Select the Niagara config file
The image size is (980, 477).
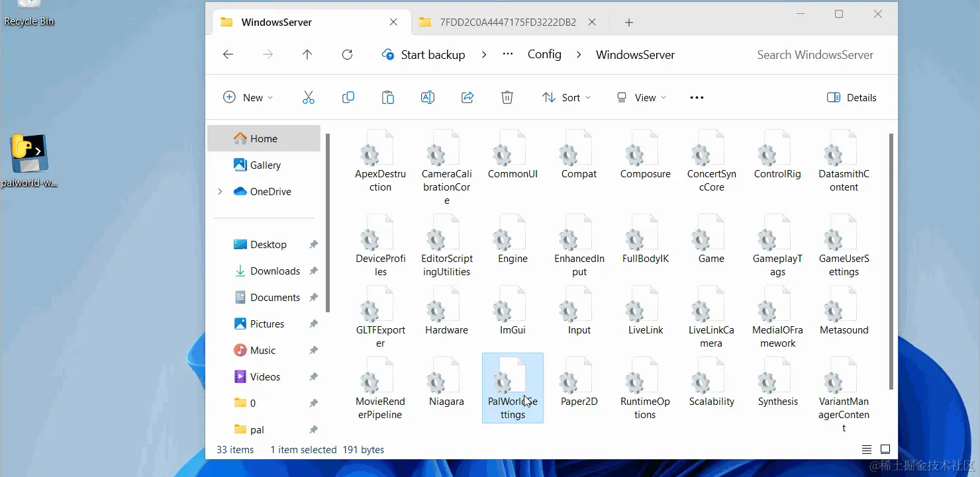[x=447, y=382]
